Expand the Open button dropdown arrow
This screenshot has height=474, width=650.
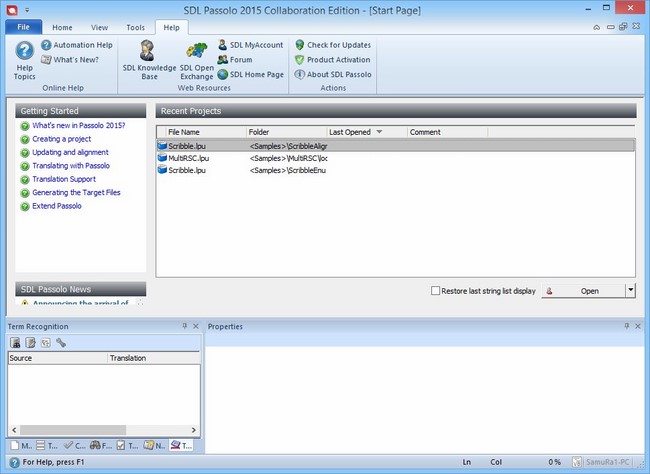click(631, 291)
